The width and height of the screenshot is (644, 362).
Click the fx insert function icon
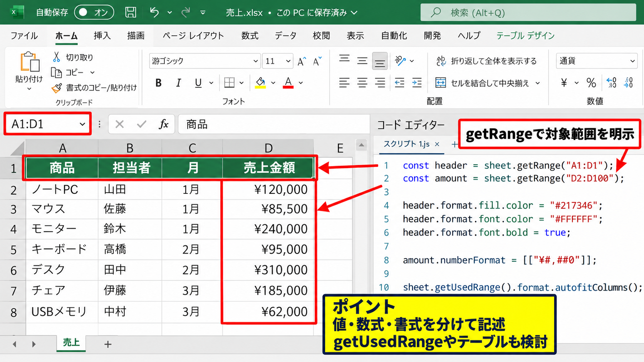pyautogui.click(x=164, y=124)
